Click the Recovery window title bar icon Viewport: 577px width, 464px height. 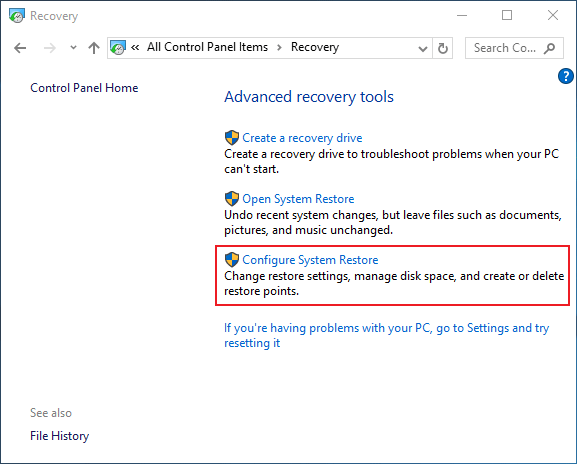[17, 16]
